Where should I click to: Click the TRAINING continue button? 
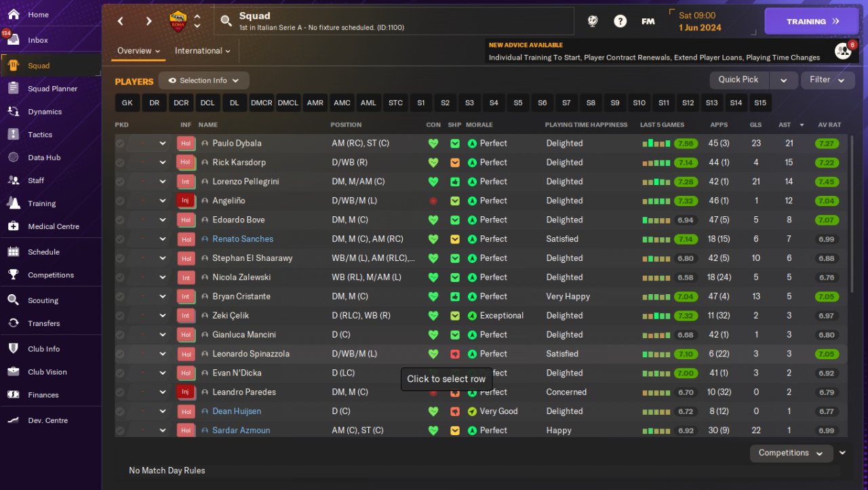(812, 21)
